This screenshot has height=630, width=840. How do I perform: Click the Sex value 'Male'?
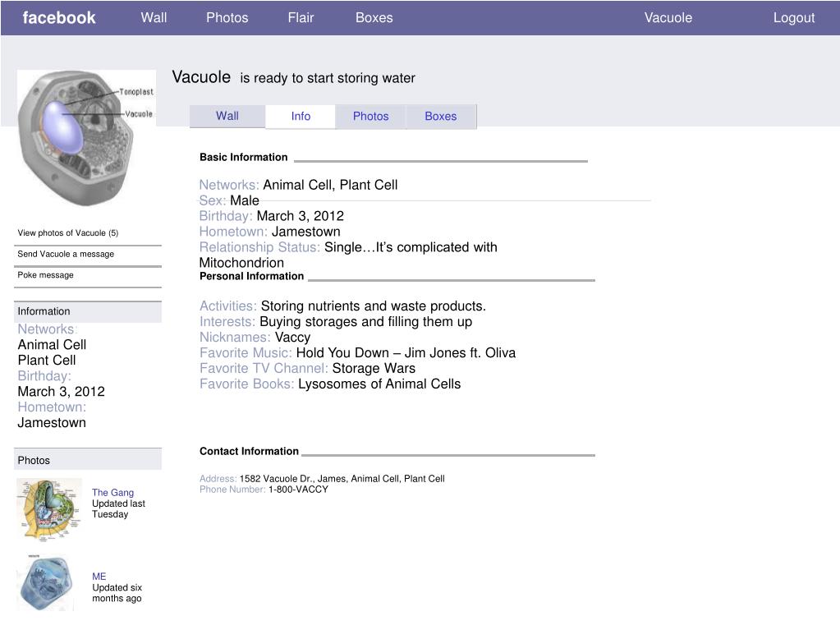pos(245,200)
